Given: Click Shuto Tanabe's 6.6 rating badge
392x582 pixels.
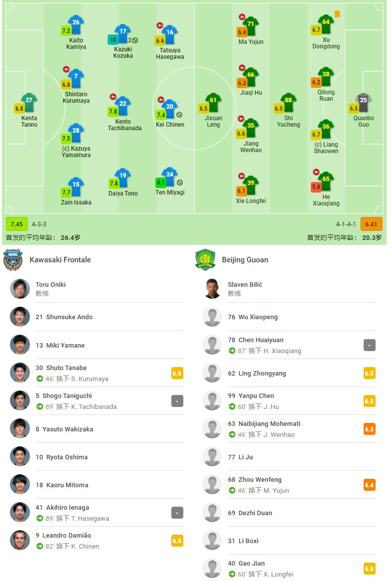Looking at the screenshot, I should [x=177, y=373].
